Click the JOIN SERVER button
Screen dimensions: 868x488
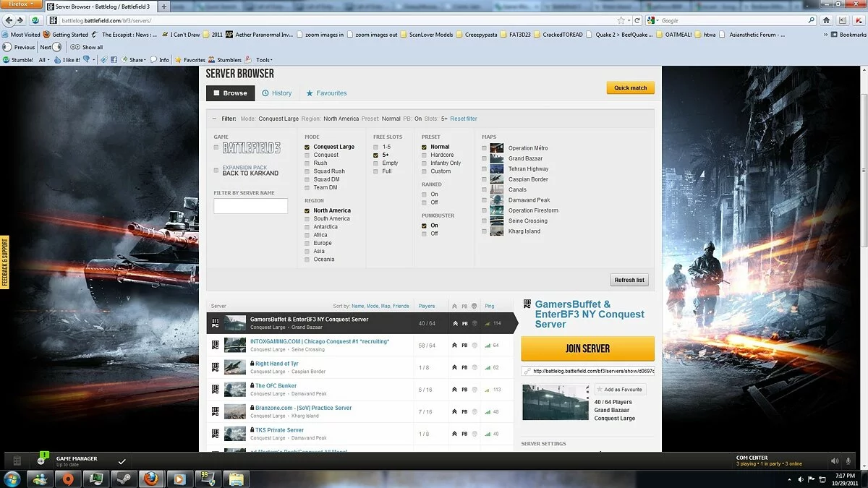pos(587,348)
